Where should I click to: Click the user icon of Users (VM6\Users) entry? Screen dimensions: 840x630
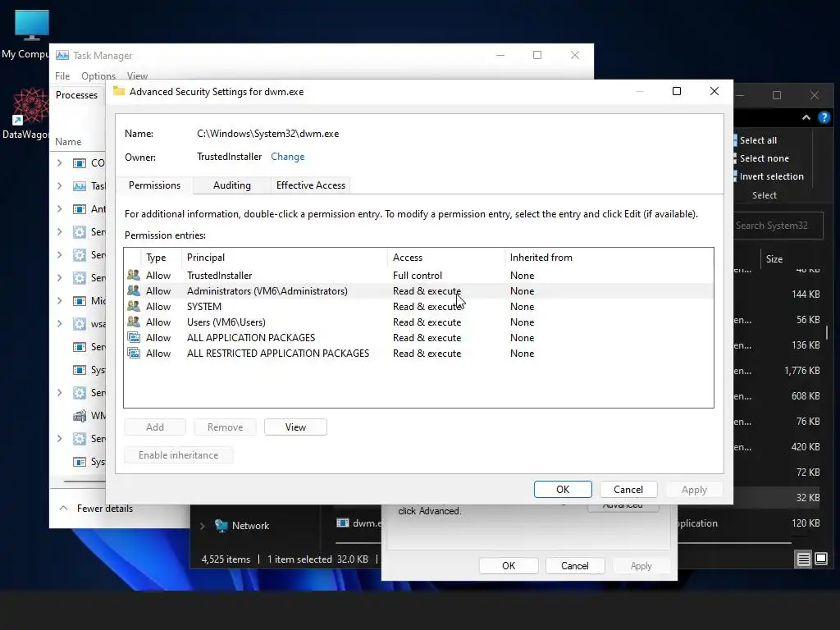pos(134,322)
